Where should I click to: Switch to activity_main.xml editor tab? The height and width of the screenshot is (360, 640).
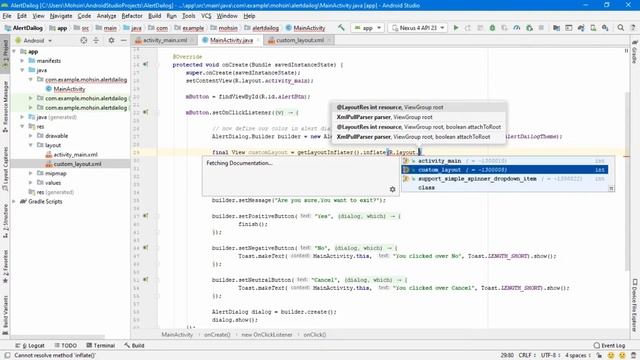coord(164,40)
